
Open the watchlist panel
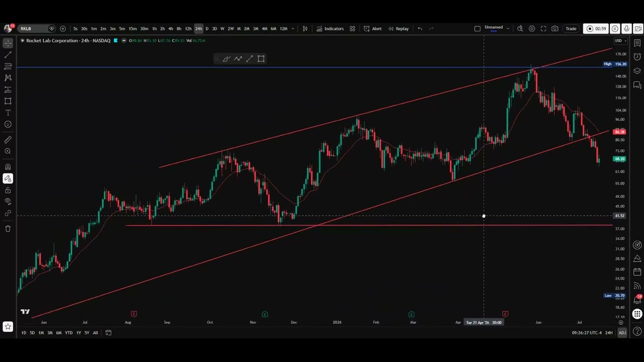pos(637,43)
